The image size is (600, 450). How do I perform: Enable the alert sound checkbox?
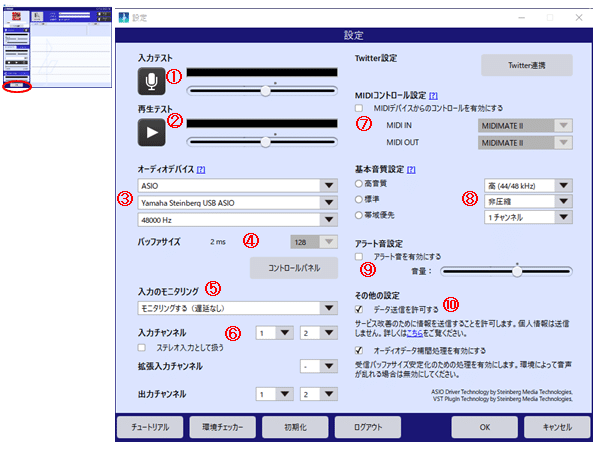click(359, 256)
